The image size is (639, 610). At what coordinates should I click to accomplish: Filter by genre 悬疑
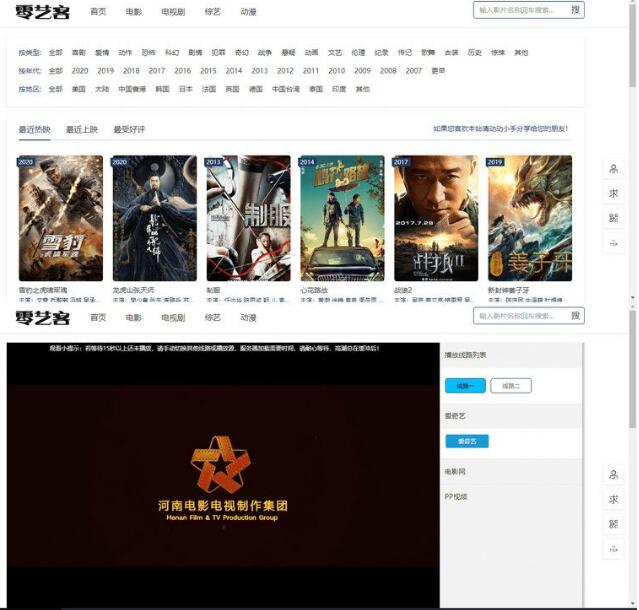click(x=288, y=53)
